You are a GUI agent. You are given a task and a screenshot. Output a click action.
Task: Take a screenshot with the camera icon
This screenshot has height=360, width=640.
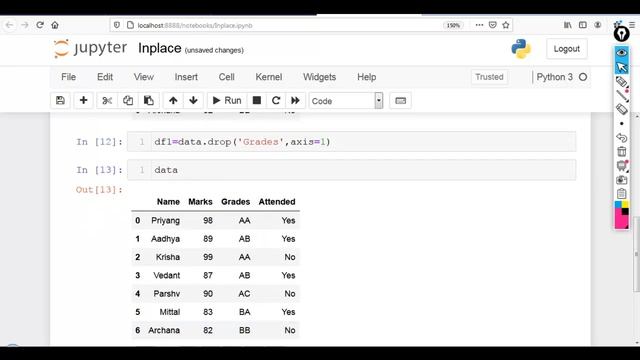tap(622, 180)
